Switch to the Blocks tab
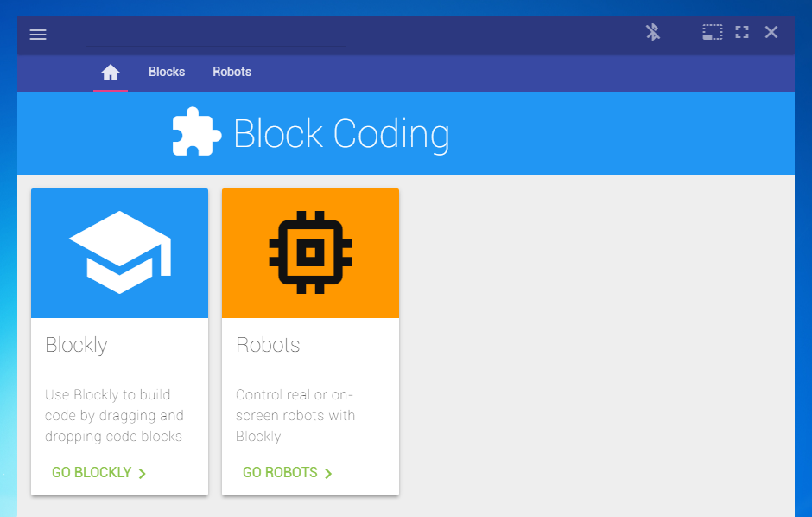Viewport: 812px width, 517px height. point(167,72)
